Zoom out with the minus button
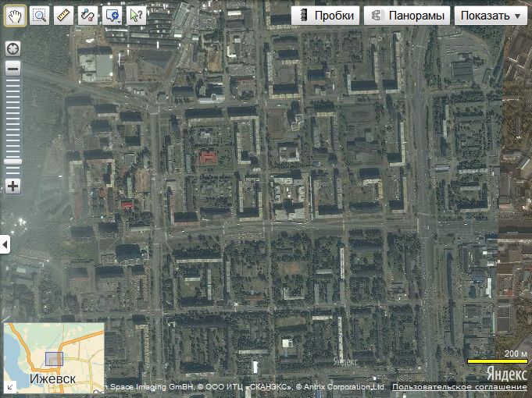This screenshot has width=532, height=398. [13, 69]
